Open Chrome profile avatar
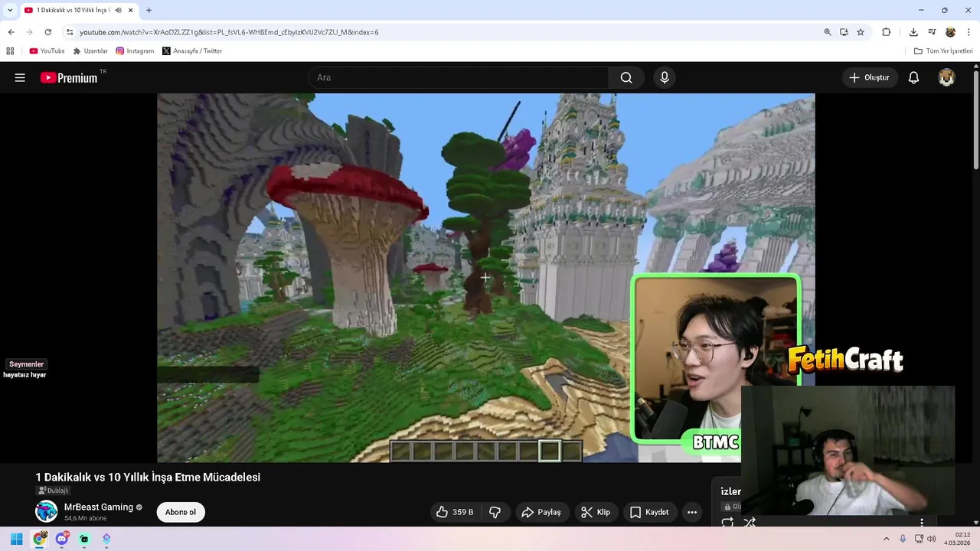Screen dimensions: 980x551 tap(950, 32)
